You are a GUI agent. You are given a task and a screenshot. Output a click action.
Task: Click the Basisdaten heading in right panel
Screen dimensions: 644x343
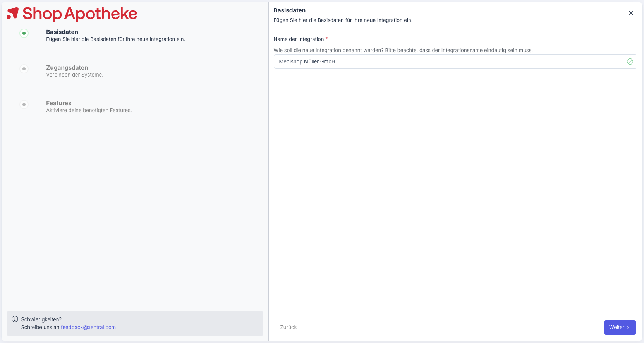coord(289,10)
